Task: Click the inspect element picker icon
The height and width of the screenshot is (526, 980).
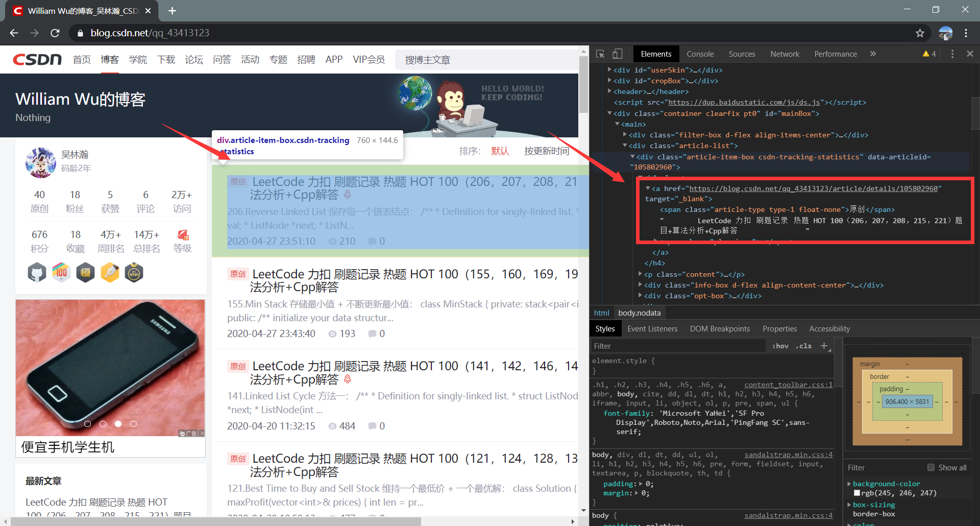Action: [x=600, y=54]
